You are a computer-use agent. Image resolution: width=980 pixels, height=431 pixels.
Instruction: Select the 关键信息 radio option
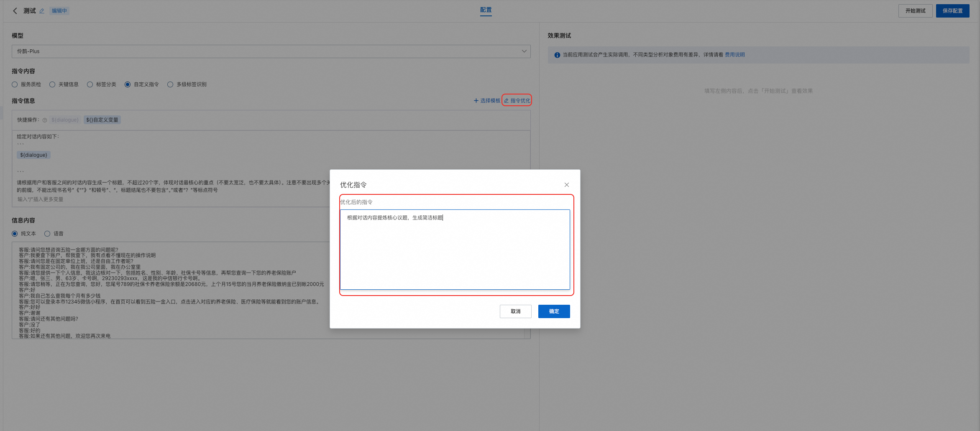pos(52,84)
